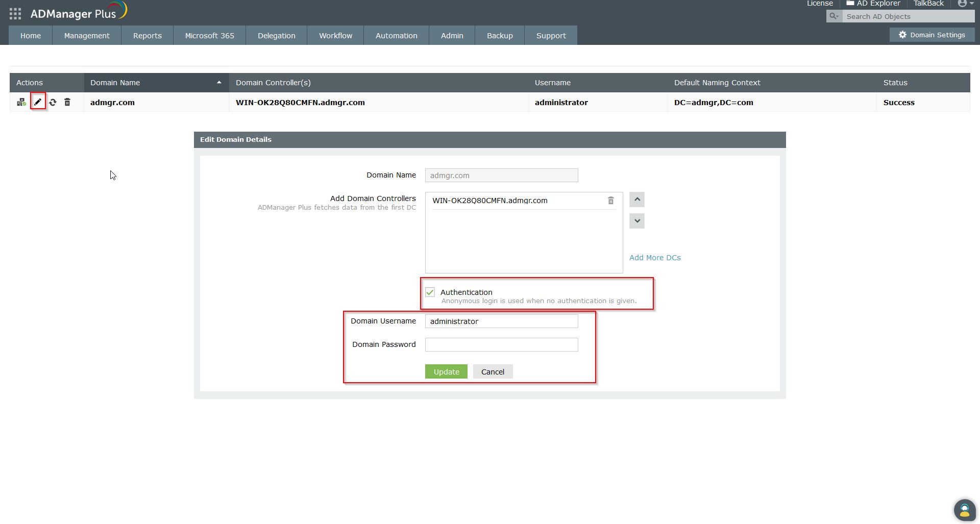980x524 pixels.
Task: Open the chat assistant icon
Action: 964,509
